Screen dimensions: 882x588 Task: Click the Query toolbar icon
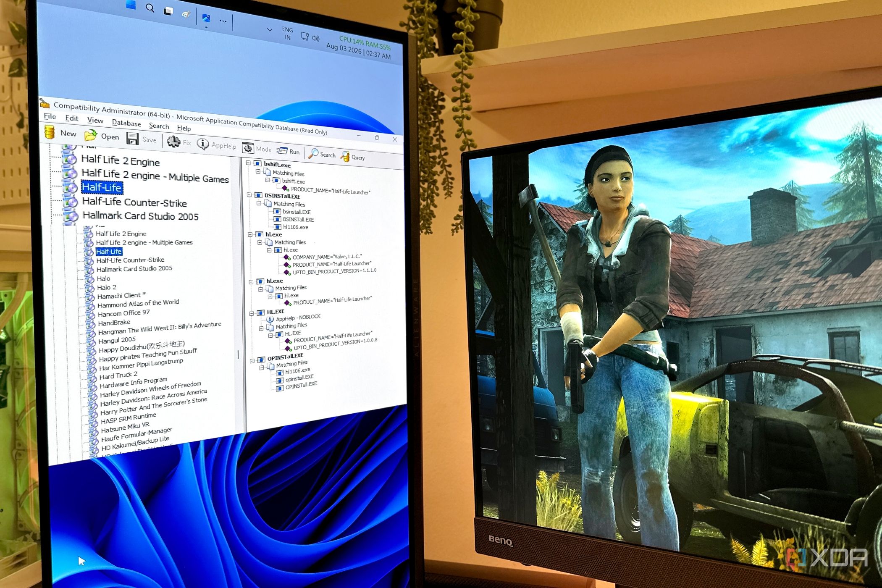[345, 156]
